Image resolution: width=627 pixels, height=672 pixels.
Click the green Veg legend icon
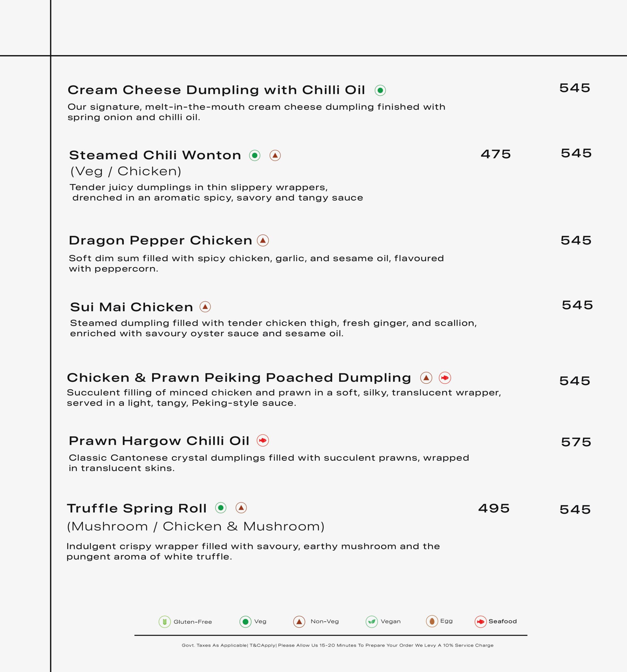click(x=245, y=622)
